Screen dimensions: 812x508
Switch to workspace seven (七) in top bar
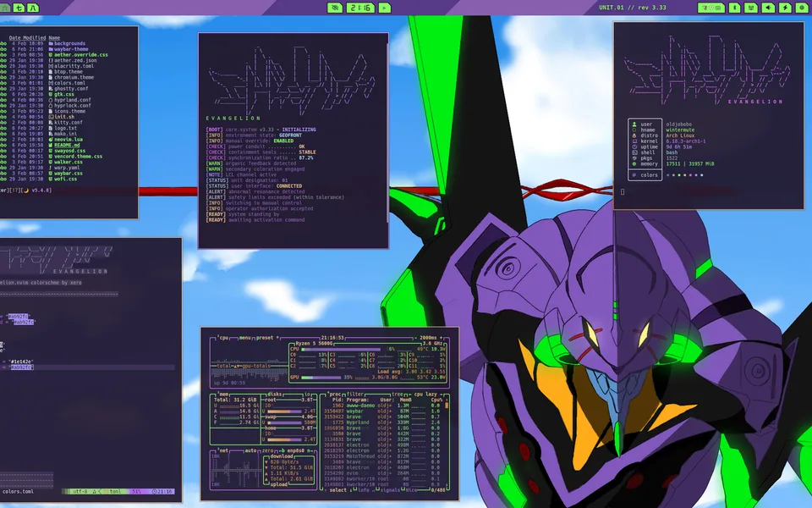(x=19, y=8)
